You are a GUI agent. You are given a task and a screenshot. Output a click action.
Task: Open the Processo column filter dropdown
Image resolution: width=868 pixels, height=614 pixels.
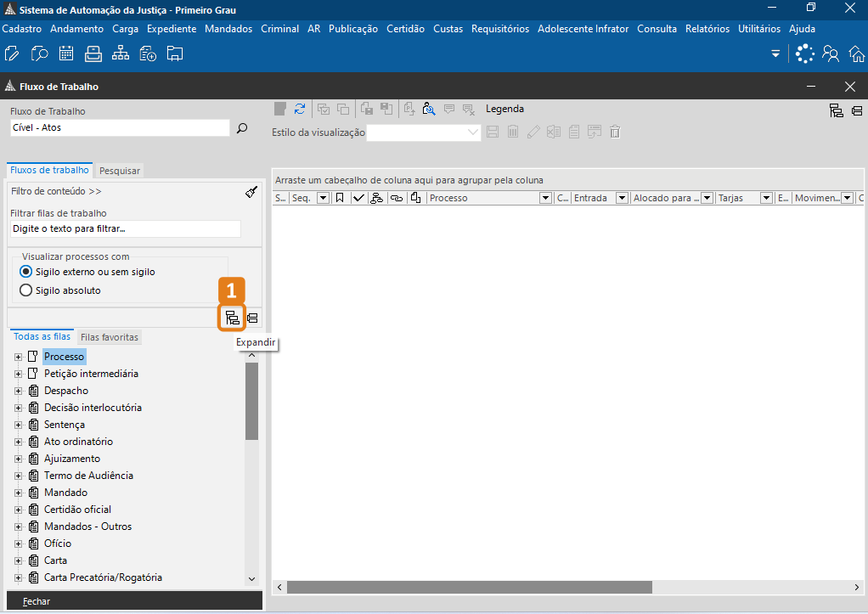[x=545, y=198]
